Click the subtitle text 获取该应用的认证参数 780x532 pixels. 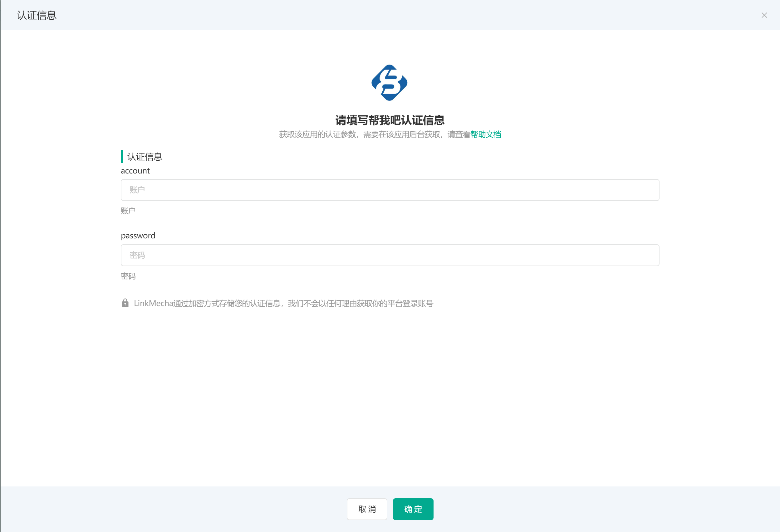[x=317, y=134]
